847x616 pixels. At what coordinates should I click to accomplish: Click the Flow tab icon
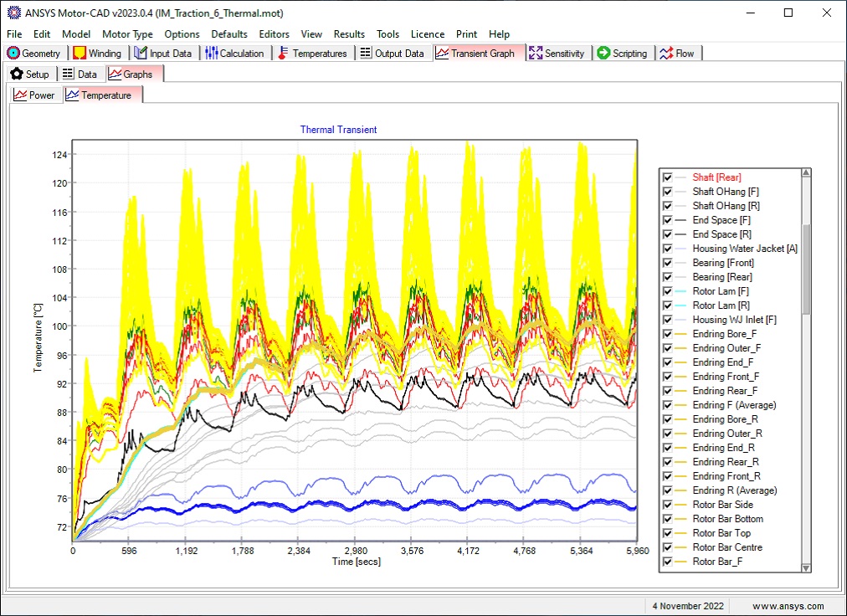click(x=666, y=53)
